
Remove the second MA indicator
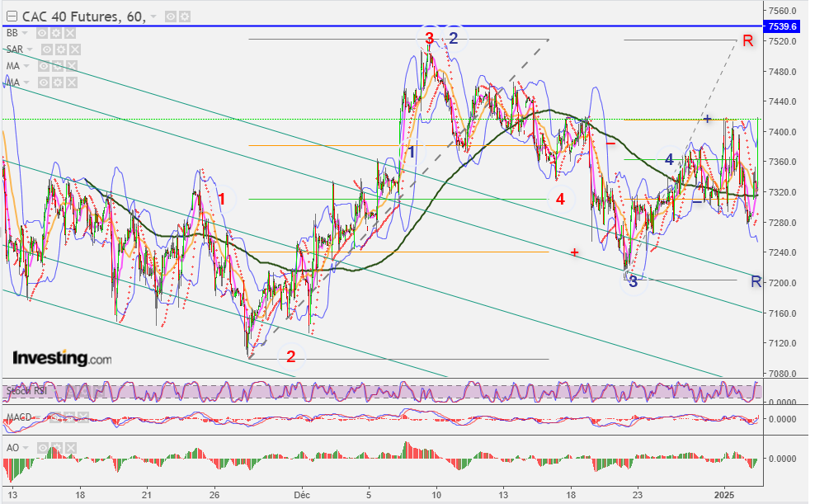coord(72,82)
